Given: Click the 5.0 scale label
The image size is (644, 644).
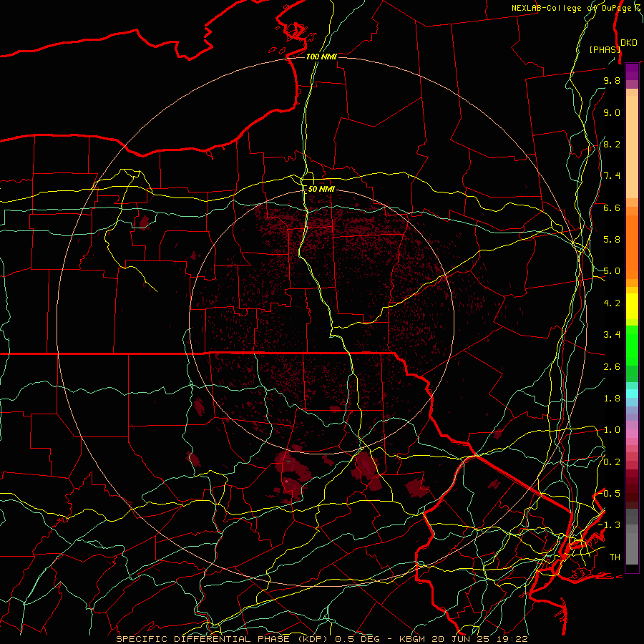Looking at the screenshot, I should [x=612, y=271].
